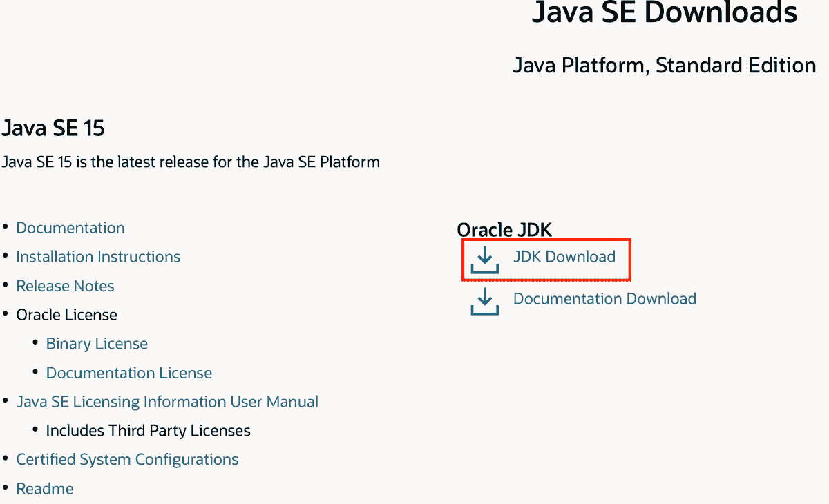
Task: Go to Installation Instructions
Action: click(x=98, y=257)
